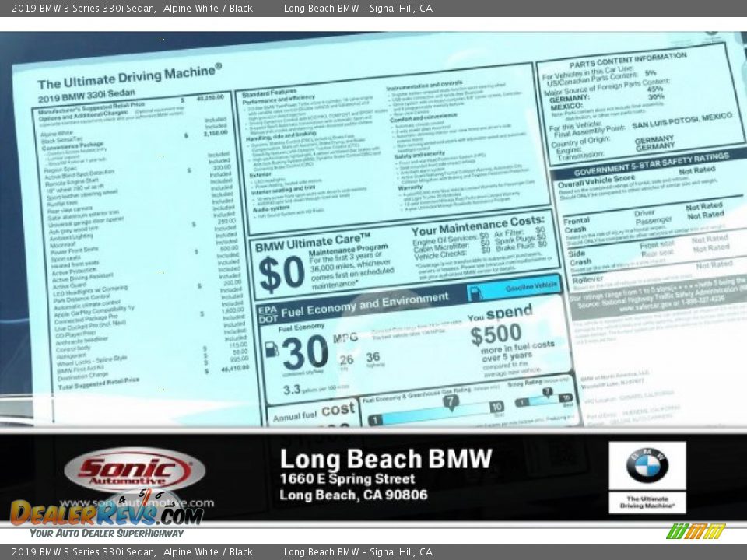Click the large '$0' maintenance price
The width and height of the screenshot is (747, 560).
(281, 273)
